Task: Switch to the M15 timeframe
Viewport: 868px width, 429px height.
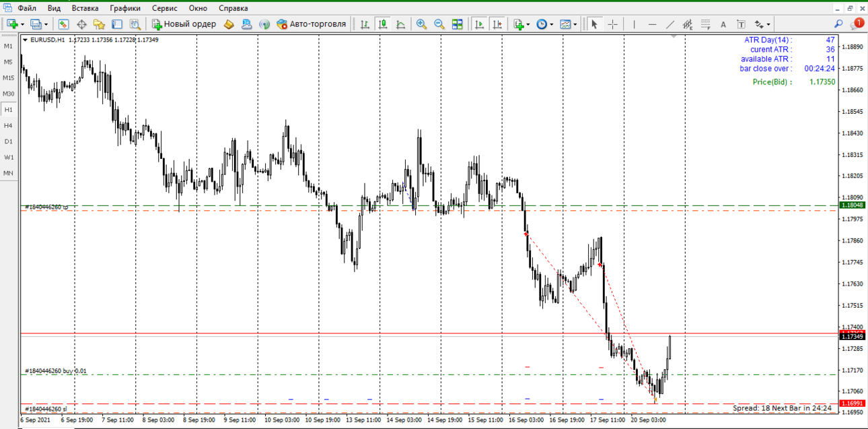Action: pyautogui.click(x=8, y=78)
